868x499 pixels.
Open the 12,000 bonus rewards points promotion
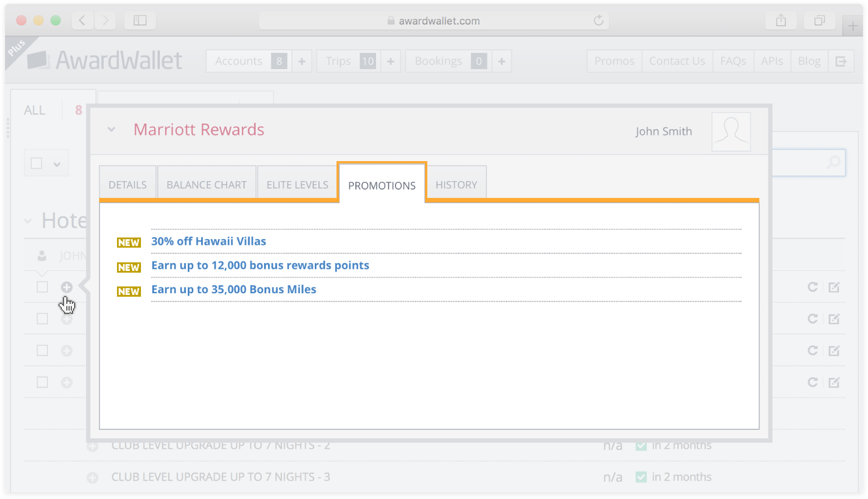coord(260,265)
